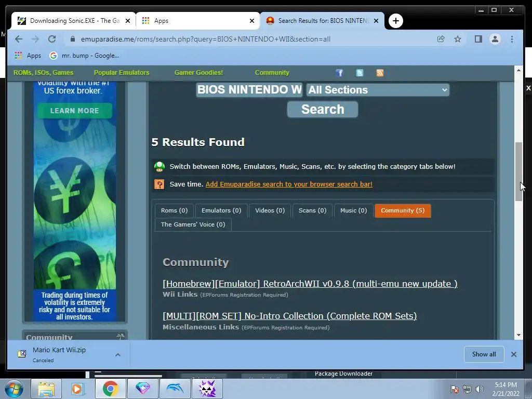This screenshot has height=399, width=532.
Task: Select The Gamers' Voice (0) tab
Action: pos(193,224)
